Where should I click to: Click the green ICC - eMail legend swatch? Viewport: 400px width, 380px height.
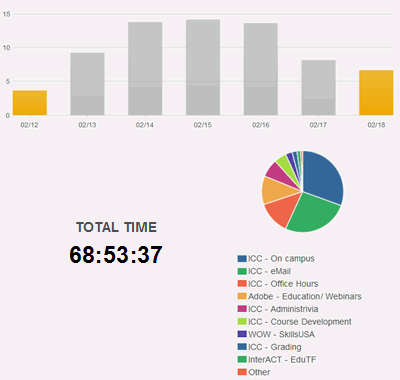(x=242, y=271)
